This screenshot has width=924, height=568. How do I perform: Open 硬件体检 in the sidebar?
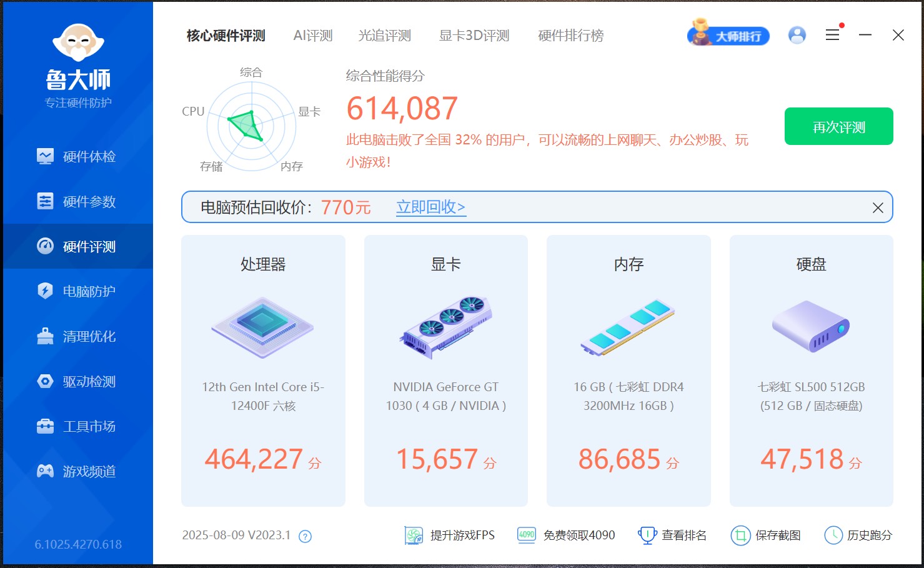(78, 156)
